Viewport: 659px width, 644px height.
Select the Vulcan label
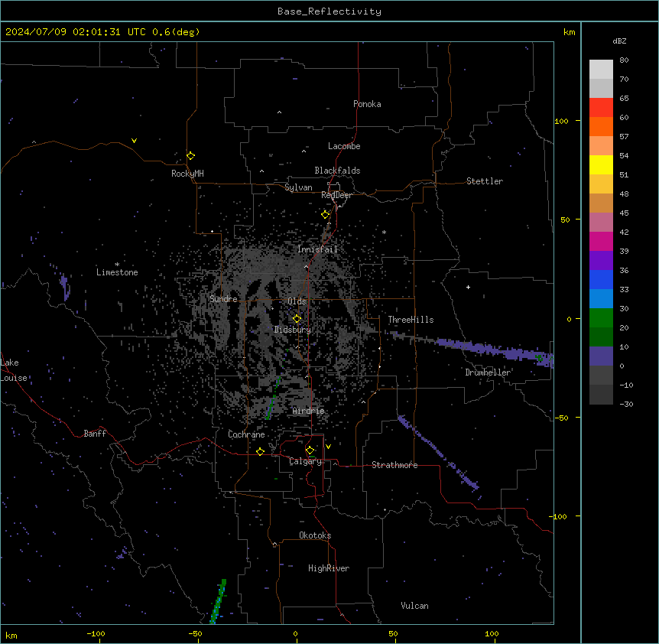[415, 606]
